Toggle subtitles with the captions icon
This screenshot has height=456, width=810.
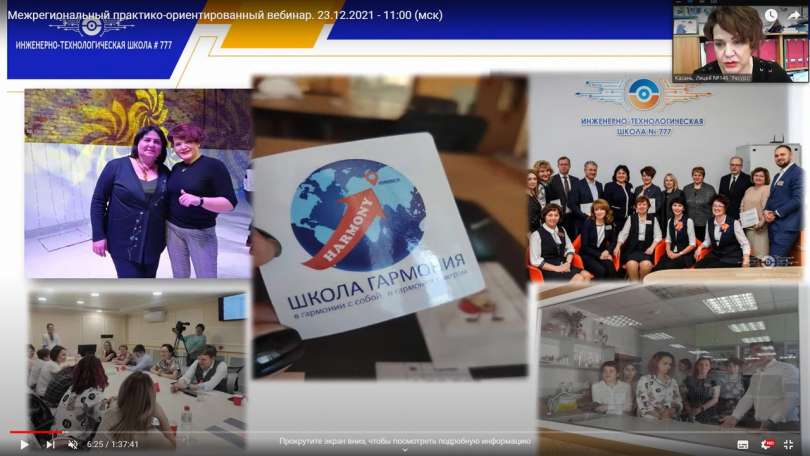(743, 444)
